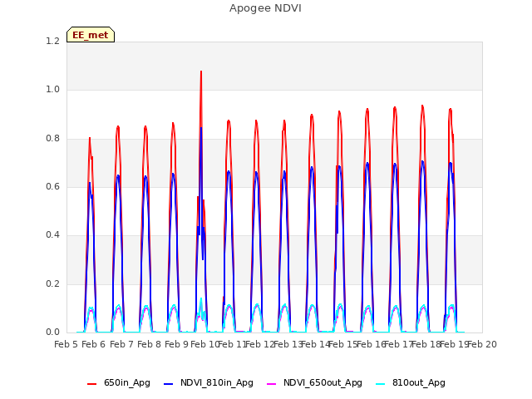Click the Feb 20 x-axis label
532x399 pixels.
point(482,344)
